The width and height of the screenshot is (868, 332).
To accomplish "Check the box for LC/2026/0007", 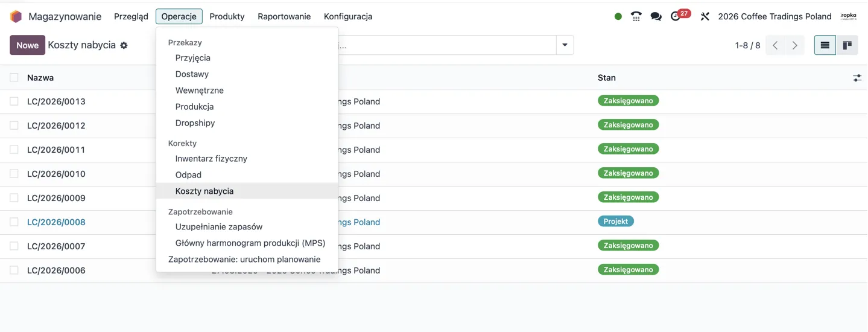I will [x=14, y=246].
